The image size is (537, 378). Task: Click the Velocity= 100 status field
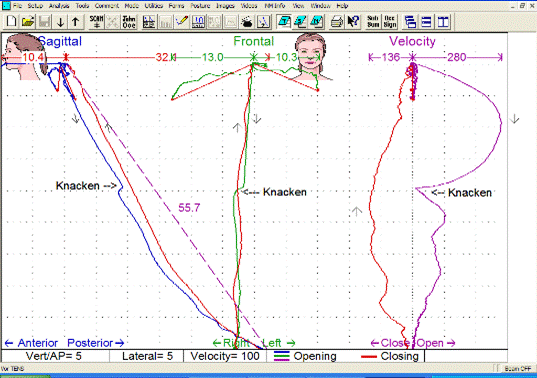click(x=225, y=356)
